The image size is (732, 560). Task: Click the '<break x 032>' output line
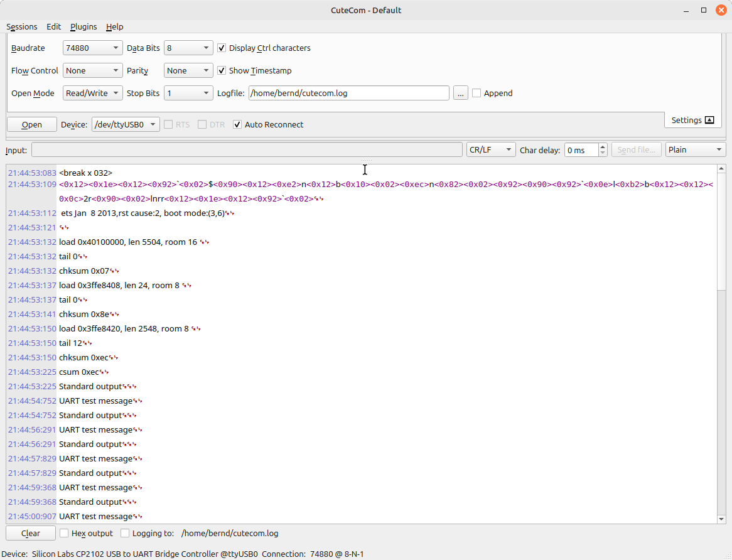coord(85,173)
